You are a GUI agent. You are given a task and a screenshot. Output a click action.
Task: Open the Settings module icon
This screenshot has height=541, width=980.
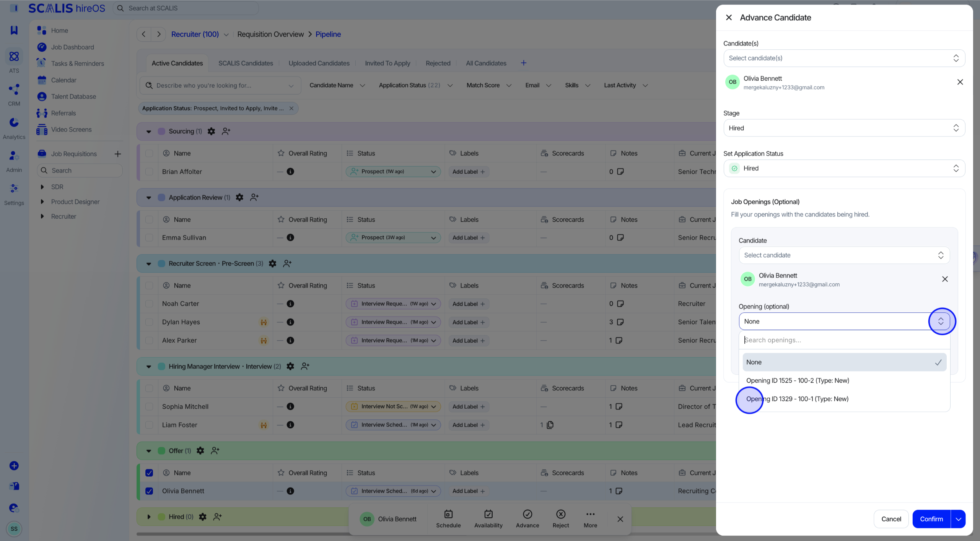point(14,188)
